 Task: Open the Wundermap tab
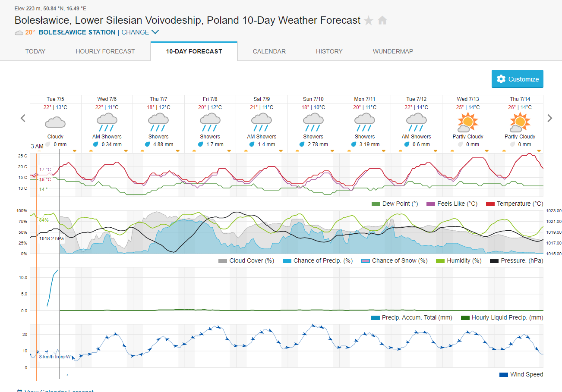393,51
